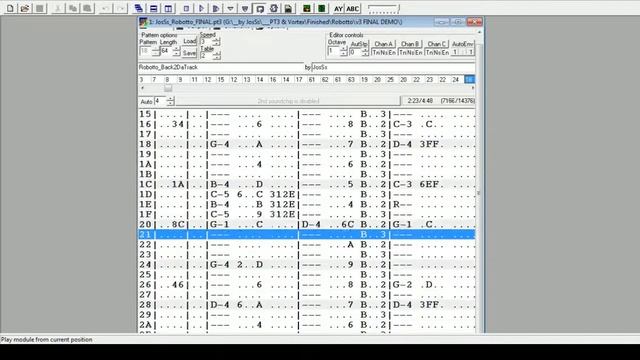Tile windows vertically using the toolbar icon

point(168,8)
